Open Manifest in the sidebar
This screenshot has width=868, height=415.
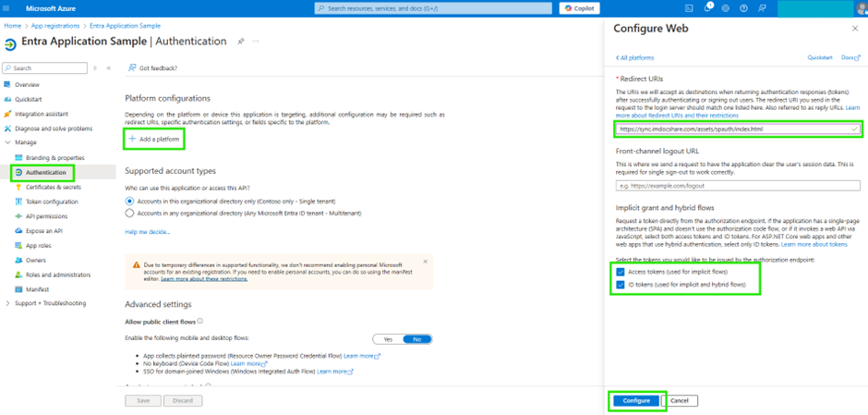tap(38, 289)
